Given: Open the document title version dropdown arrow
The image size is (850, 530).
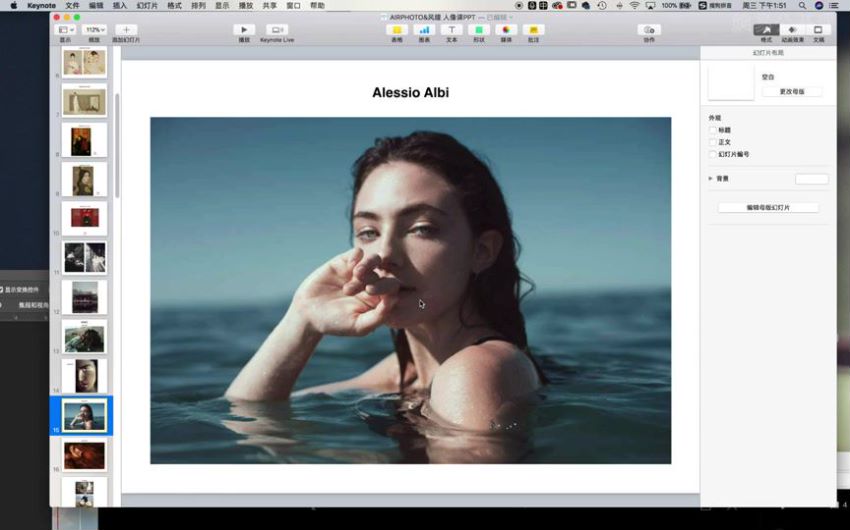Looking at the screenshot, I should tap(511, 17).
